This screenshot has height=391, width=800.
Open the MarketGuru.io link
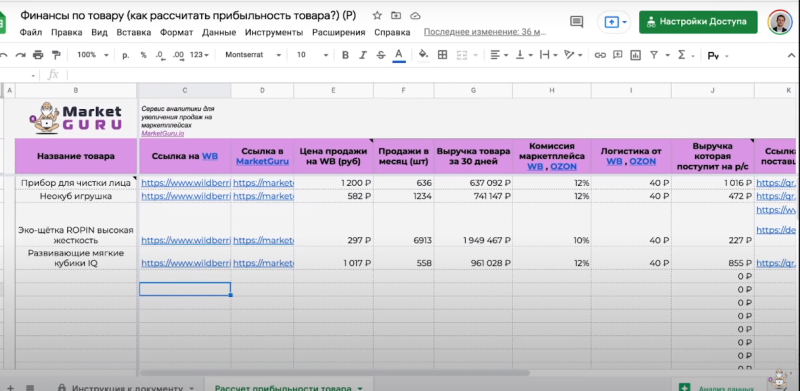[162, 133]
